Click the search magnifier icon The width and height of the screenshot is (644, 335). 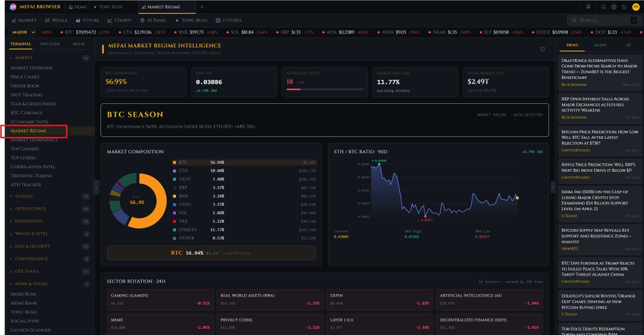coord(575,20)
